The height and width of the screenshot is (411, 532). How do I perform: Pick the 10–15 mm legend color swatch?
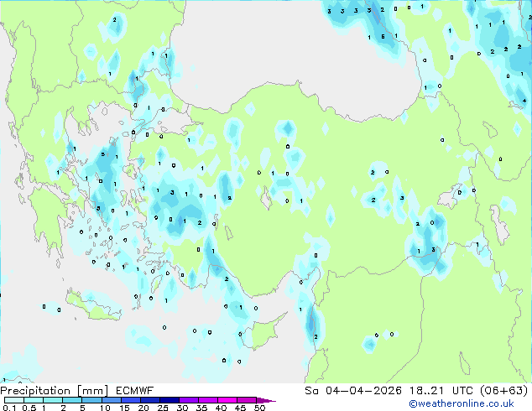click(111, 400)
